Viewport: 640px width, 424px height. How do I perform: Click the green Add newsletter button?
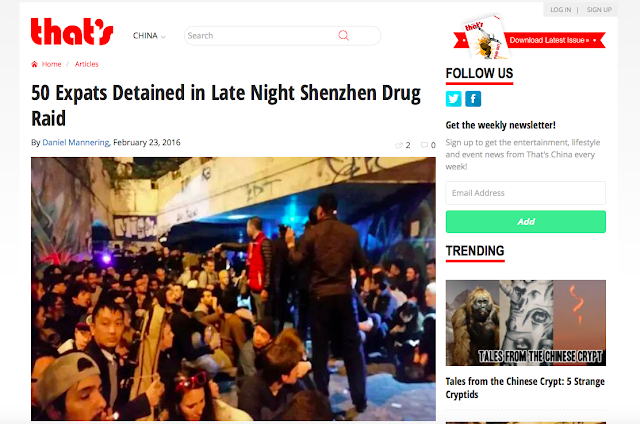pos(526,222)
